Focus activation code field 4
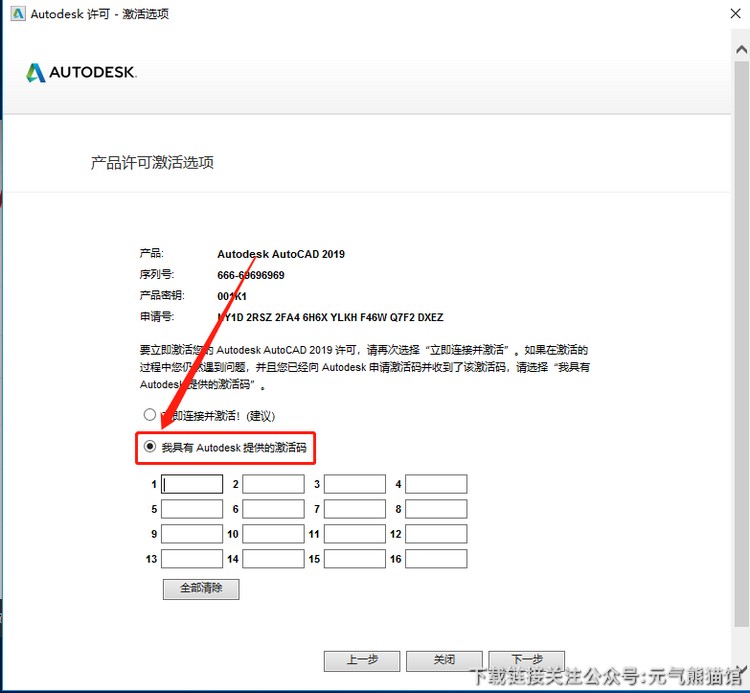This screenshot has height=693, width=750. 436,484
